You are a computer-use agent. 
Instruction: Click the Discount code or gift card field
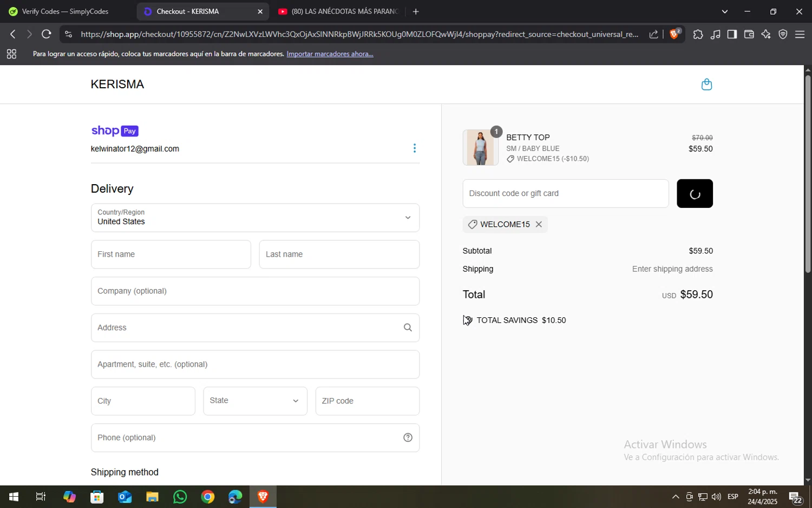[x=566, y=193]
